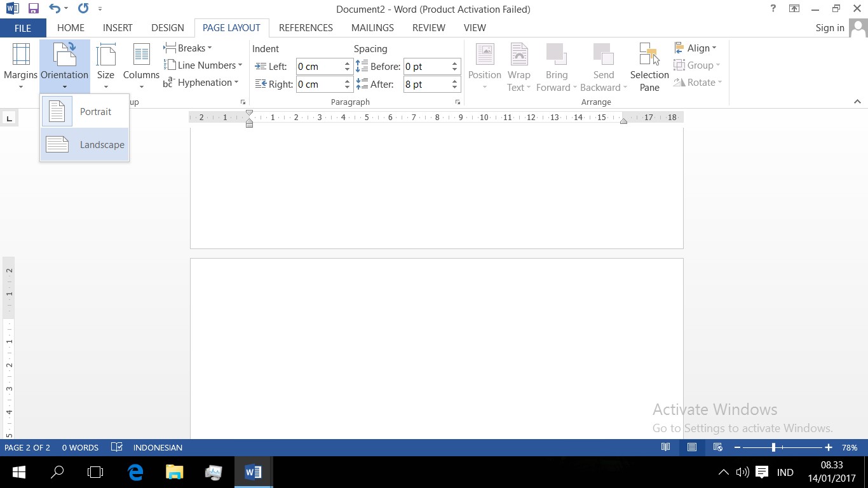Screen dimensions: 868x488
Task: Change the INDONESIAN language setting
Action: [158, 447]
